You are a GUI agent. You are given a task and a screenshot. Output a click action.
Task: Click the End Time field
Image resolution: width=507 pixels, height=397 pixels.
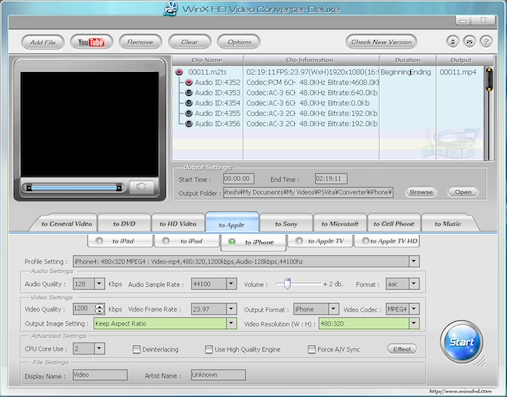(x=331, y=179)
